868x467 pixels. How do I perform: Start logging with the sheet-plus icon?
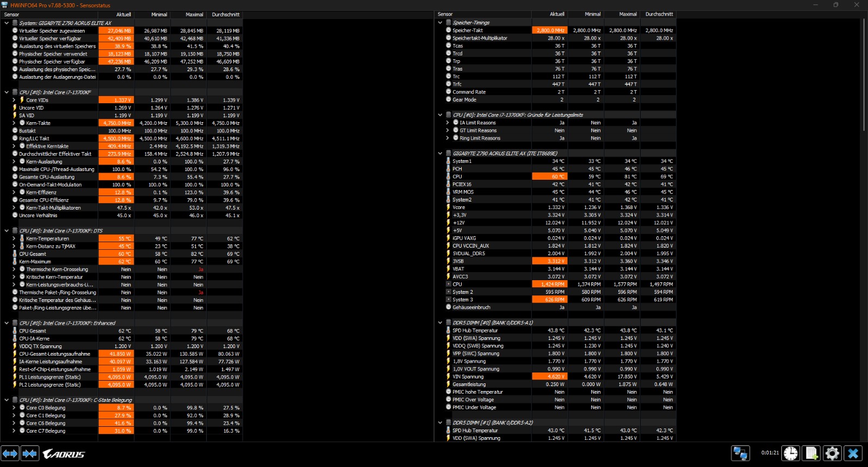click(812, 453)
